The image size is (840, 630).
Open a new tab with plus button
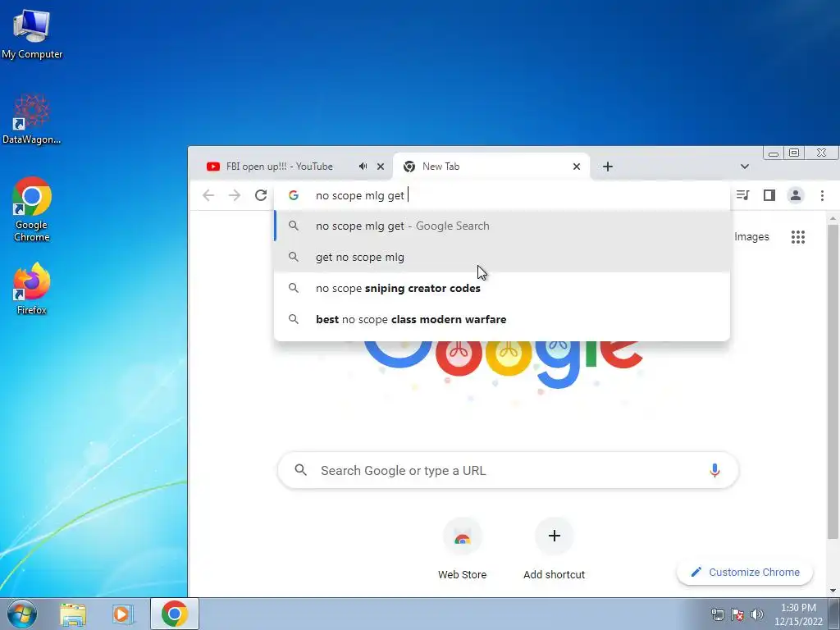(608, 167)
